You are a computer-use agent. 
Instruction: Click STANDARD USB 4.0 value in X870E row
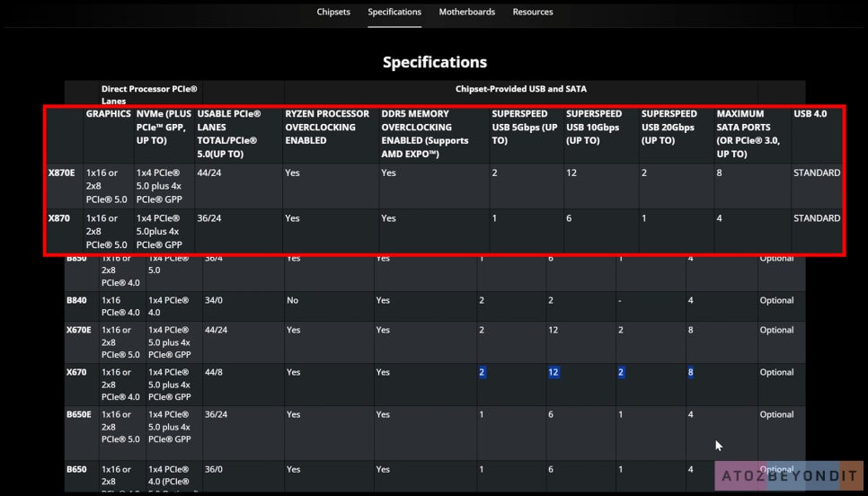pyautogui.click(x=817, y=173)
